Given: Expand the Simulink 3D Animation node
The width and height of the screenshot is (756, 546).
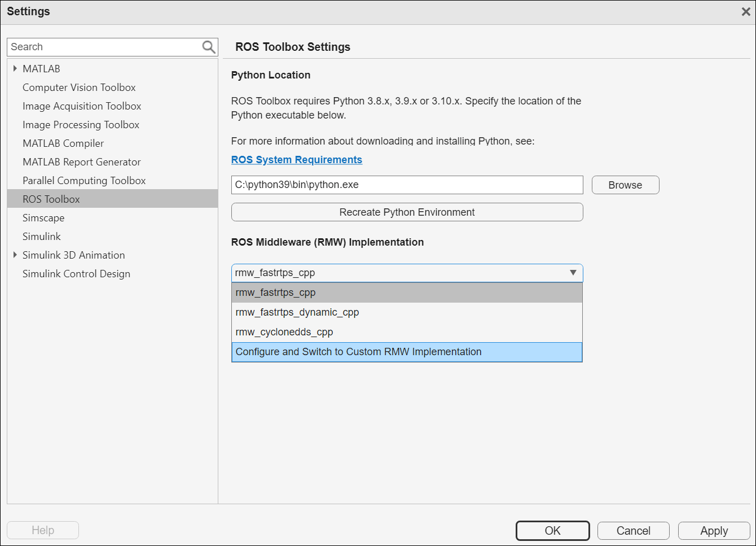Looking at the screenshot, I should click(15, 255).
